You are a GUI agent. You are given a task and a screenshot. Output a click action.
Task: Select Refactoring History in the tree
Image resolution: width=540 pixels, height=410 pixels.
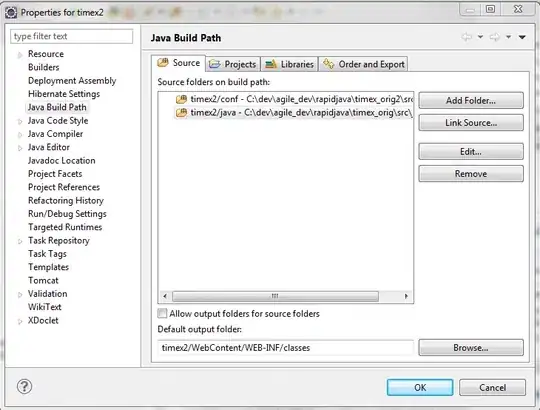pyautogui.click(x=66, y=201)
